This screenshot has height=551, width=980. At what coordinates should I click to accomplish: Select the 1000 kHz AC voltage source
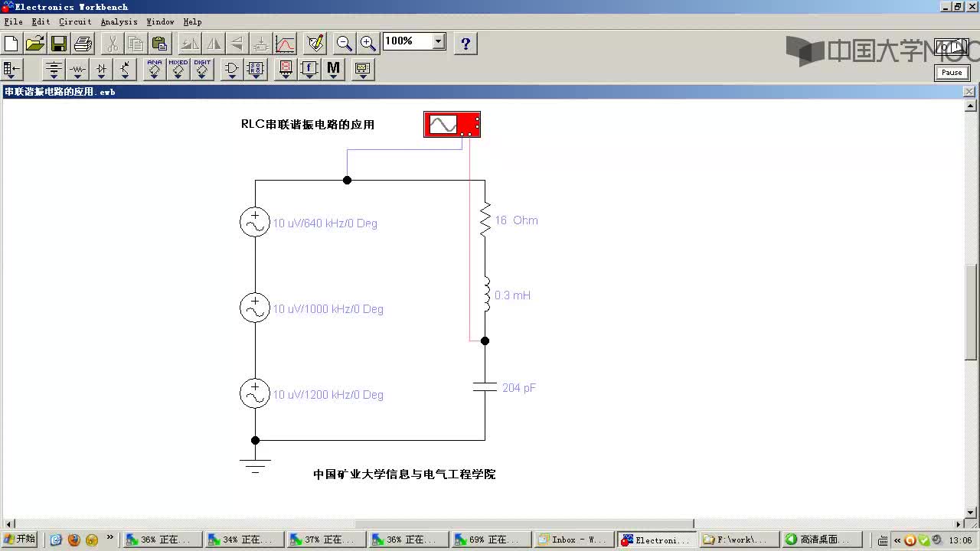255,308
